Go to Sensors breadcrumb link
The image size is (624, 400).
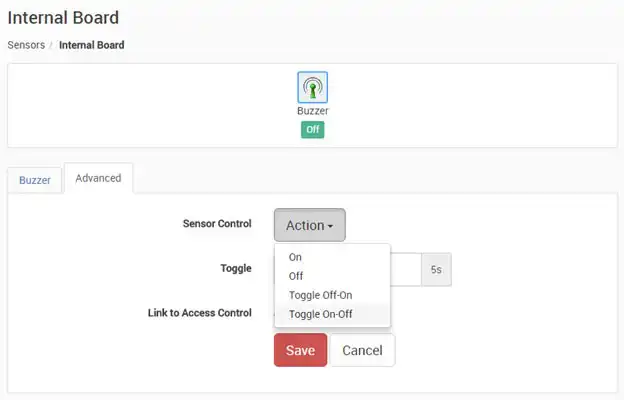(26, 45)
